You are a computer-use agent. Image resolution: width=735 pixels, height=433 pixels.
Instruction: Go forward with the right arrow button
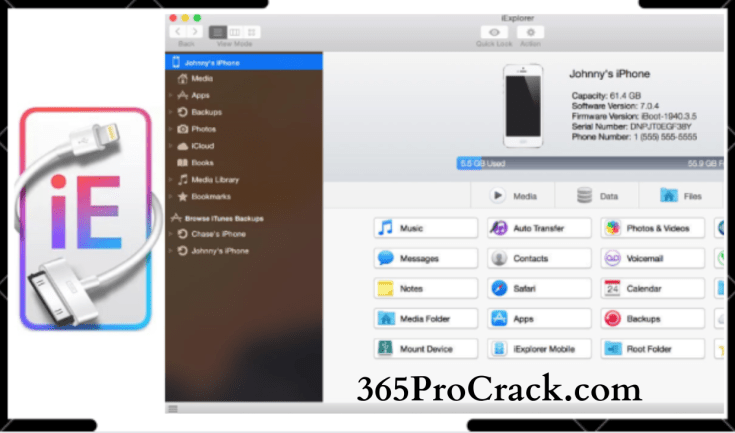coord(195,32)
